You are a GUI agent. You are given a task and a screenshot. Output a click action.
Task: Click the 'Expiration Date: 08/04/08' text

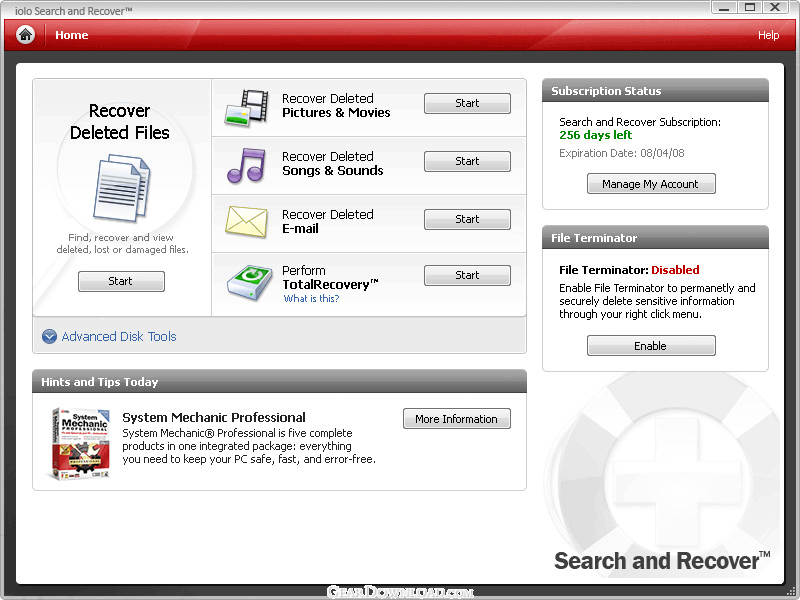point(621,153)
